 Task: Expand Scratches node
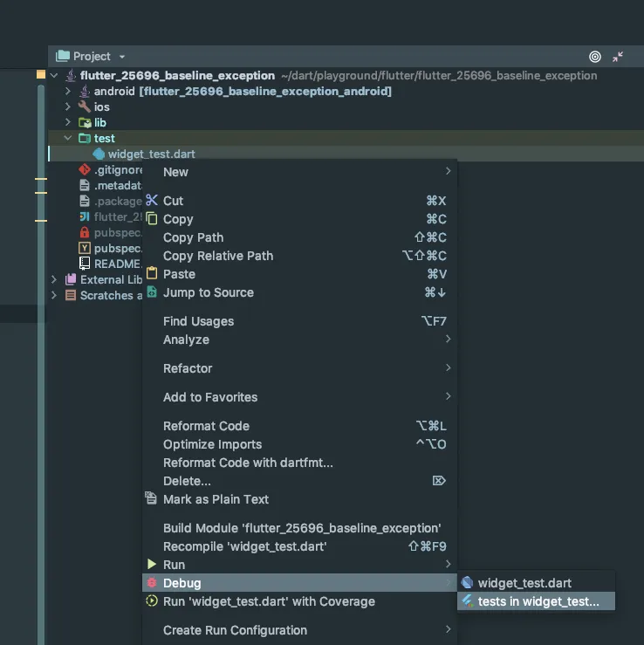tap(54, 295)
